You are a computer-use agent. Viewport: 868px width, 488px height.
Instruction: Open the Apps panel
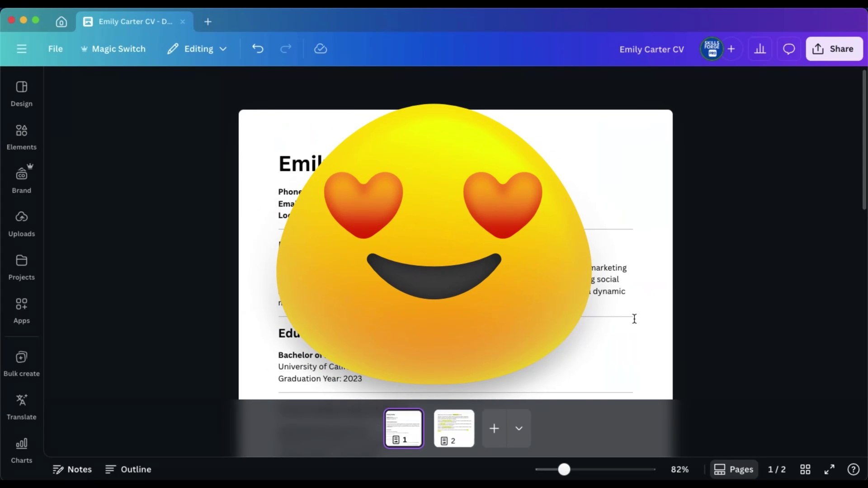click(x=21, y=310)
